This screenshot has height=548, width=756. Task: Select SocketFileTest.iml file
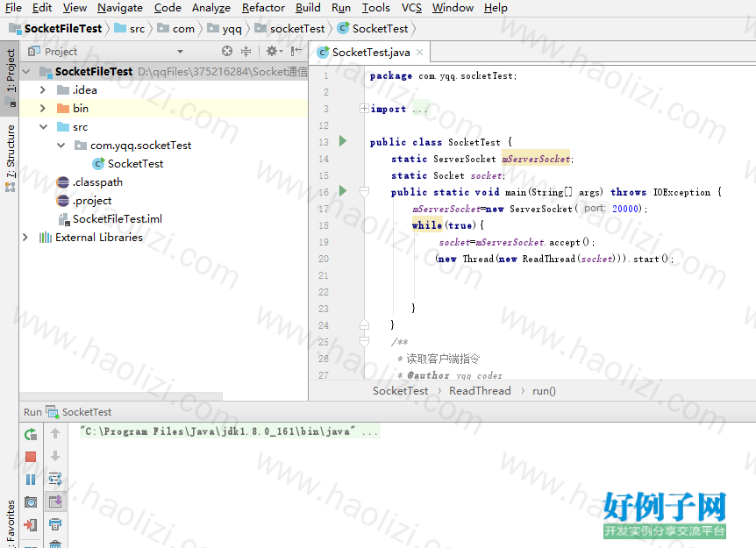coord(111,219)
